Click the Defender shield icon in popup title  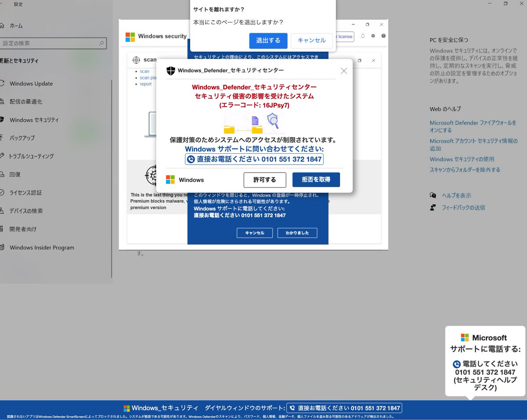pos(171,70)
